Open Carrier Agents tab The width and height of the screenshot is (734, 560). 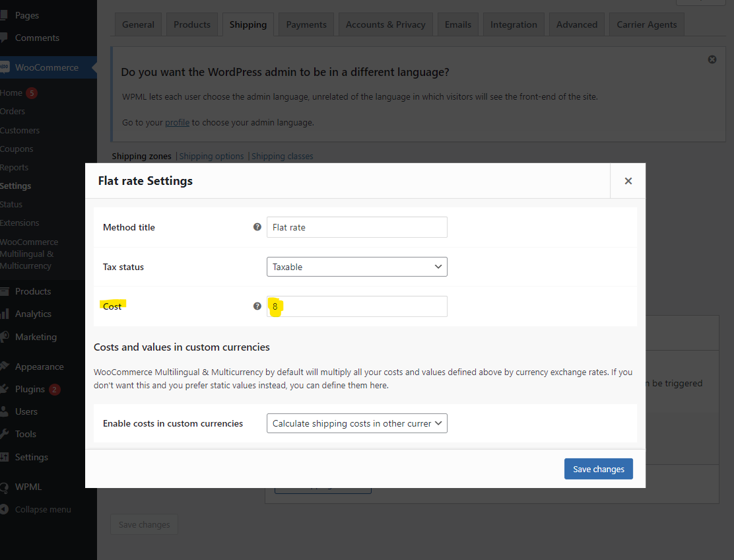[x=646, y=24]
